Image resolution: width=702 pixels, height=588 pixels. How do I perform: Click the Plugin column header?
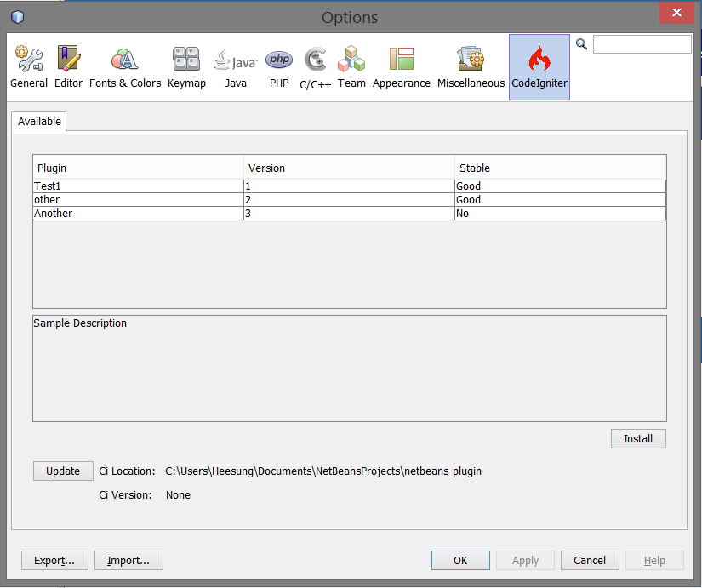point(138,168)
